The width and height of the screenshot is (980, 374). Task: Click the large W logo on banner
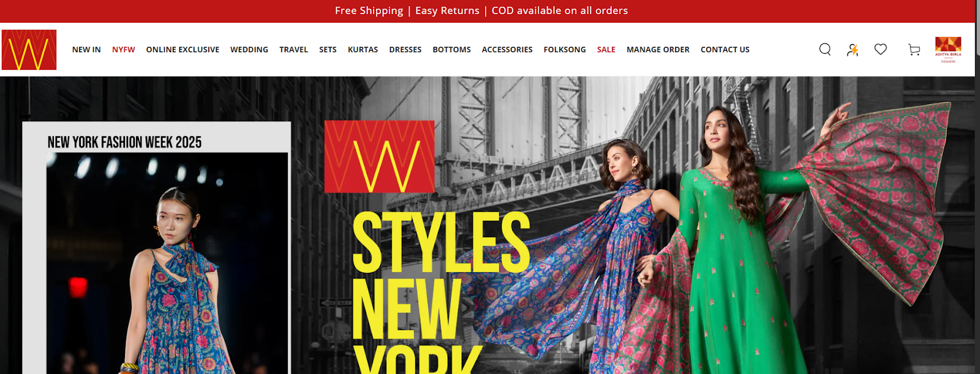379,157
